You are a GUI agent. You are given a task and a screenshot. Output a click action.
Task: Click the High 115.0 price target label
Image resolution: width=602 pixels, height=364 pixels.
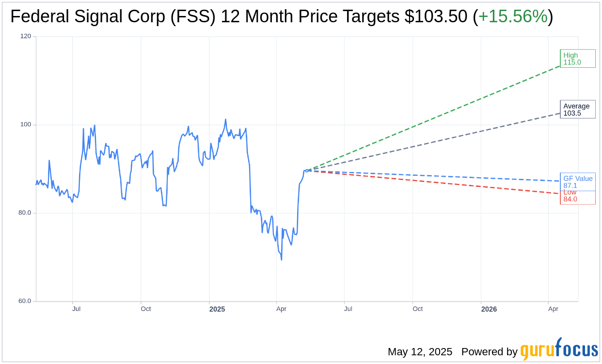click(578, 59)
